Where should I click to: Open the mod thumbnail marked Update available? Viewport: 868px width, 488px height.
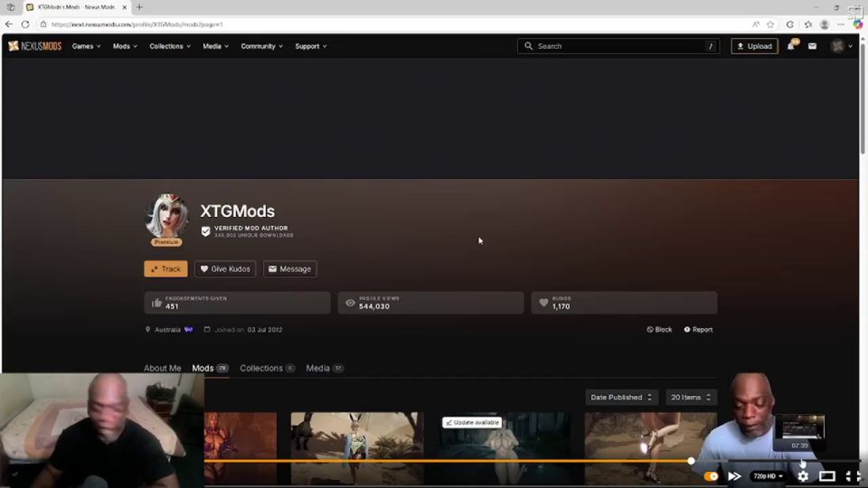(x=504, y=447)
